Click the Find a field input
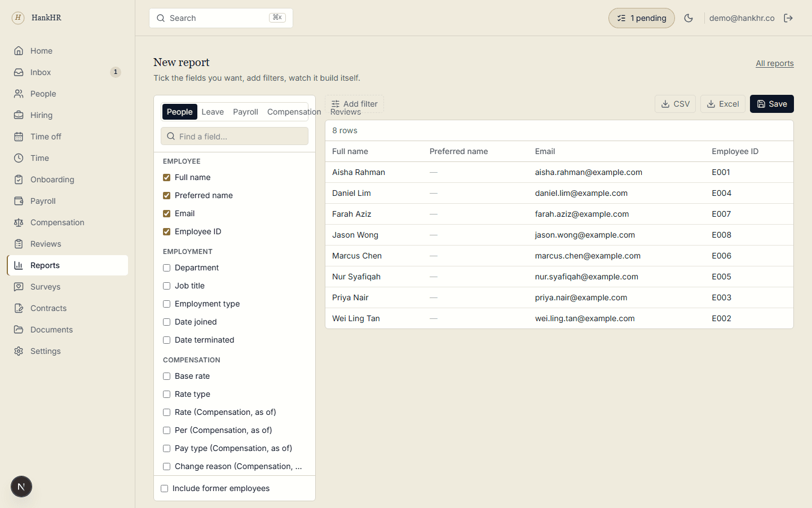This screenshot has width=812, height=508. point(235,136)
